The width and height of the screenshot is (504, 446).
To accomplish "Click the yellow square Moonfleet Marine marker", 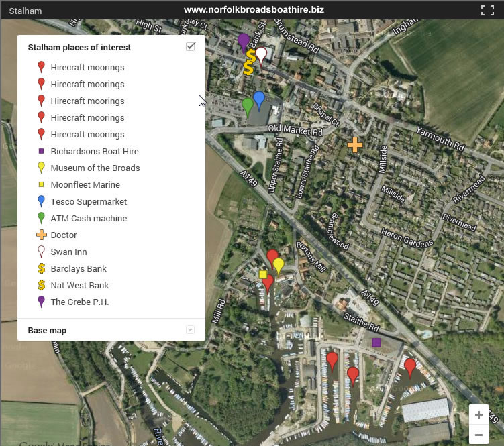I will click(x=263, y=274).
